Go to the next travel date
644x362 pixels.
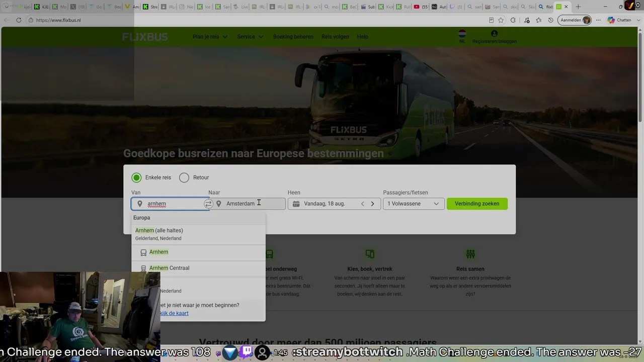coord(372,204)
